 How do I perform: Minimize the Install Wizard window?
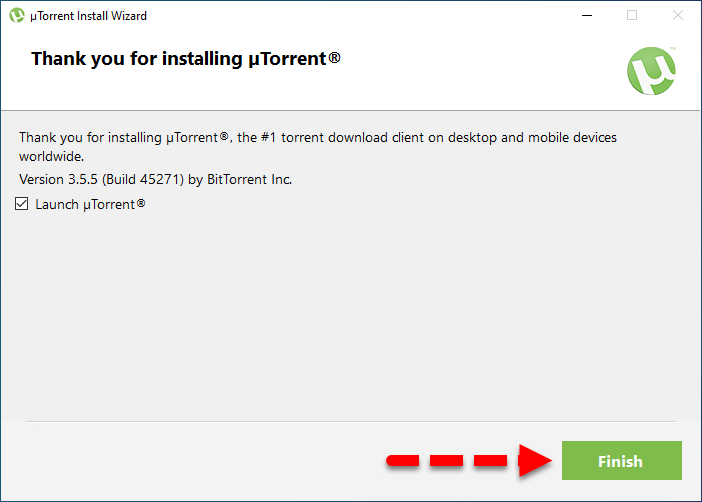click(586, 15)
